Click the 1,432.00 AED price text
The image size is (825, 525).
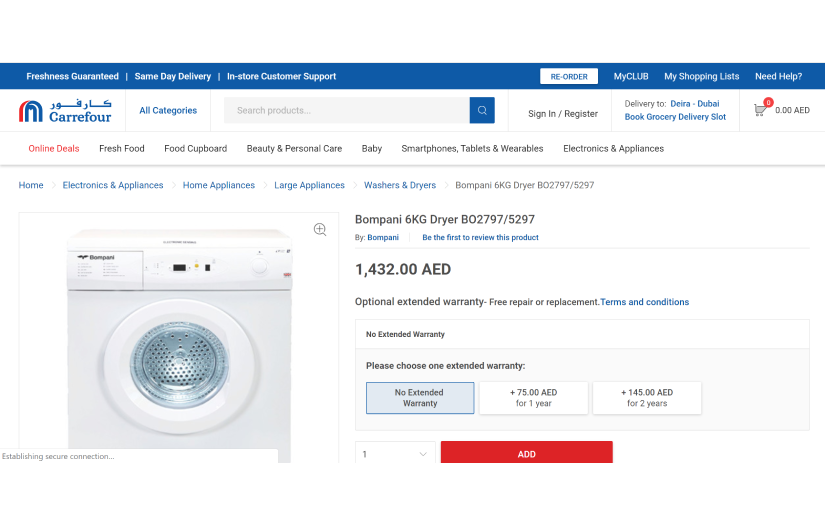click(x=403, y=269)
